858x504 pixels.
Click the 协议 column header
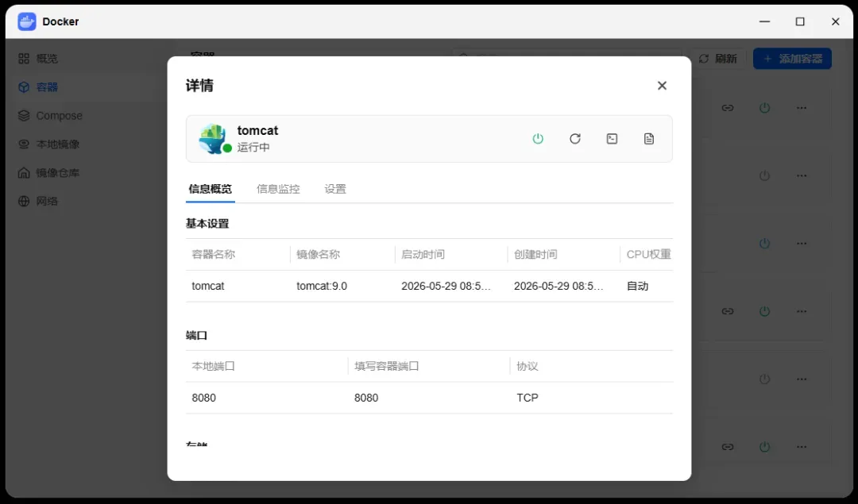pyautogui.click(x=528, y=366)
